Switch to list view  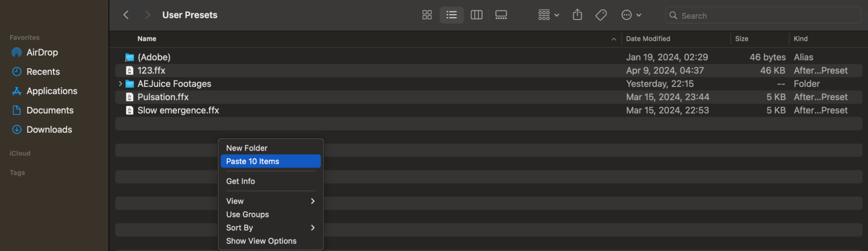coord(452,15)
